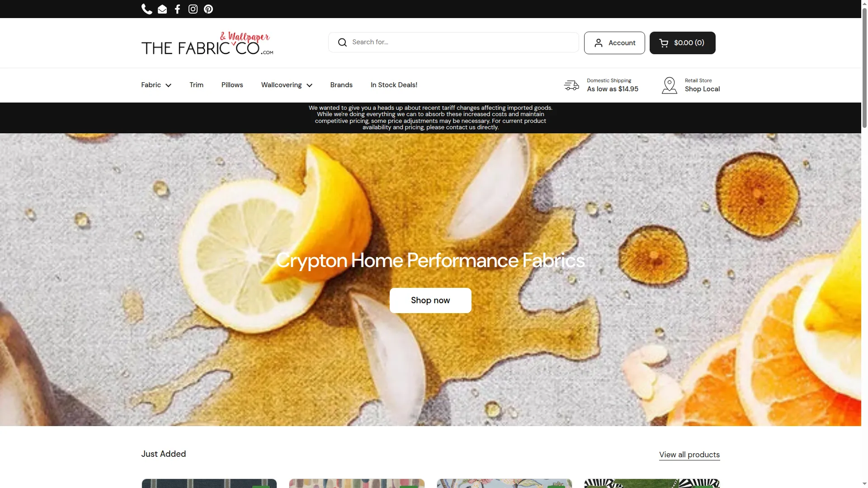Click the Crypton Home Performance Fabrics heading
This screenshot has width=868, height=488.
click(x=430, y=260)
